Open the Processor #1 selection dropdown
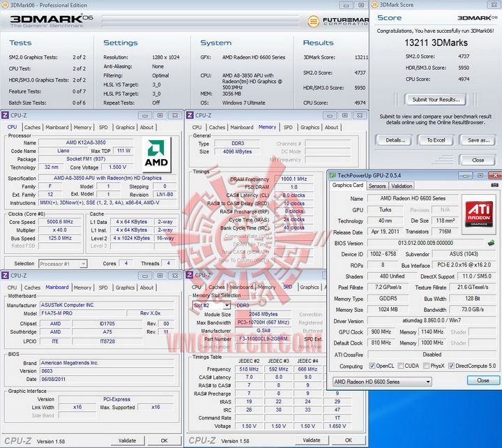The image size is (502, 448). 63,264
